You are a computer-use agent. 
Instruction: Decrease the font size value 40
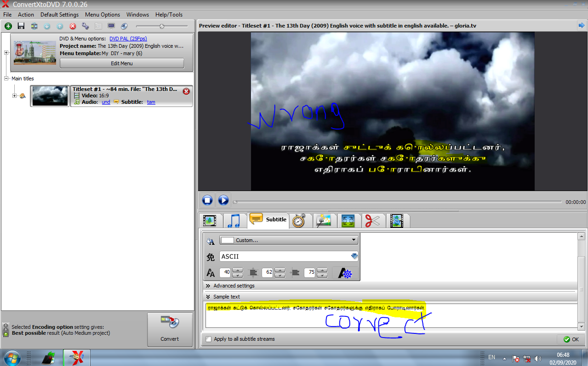pyautogui.click(x=238, y=276)
